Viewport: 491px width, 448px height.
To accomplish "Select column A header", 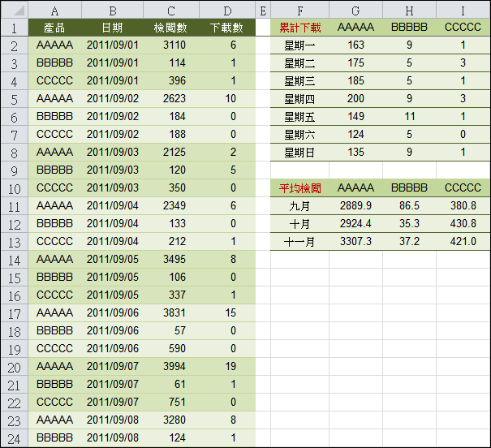I will pos(55,10).
